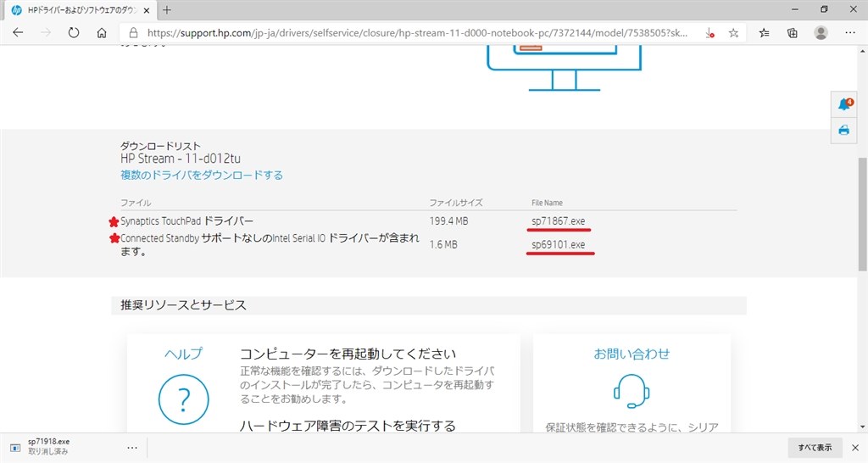Select the 199.4 MB file size
The width and height of the screenshot is (868, 463).
tap(448, 221)
